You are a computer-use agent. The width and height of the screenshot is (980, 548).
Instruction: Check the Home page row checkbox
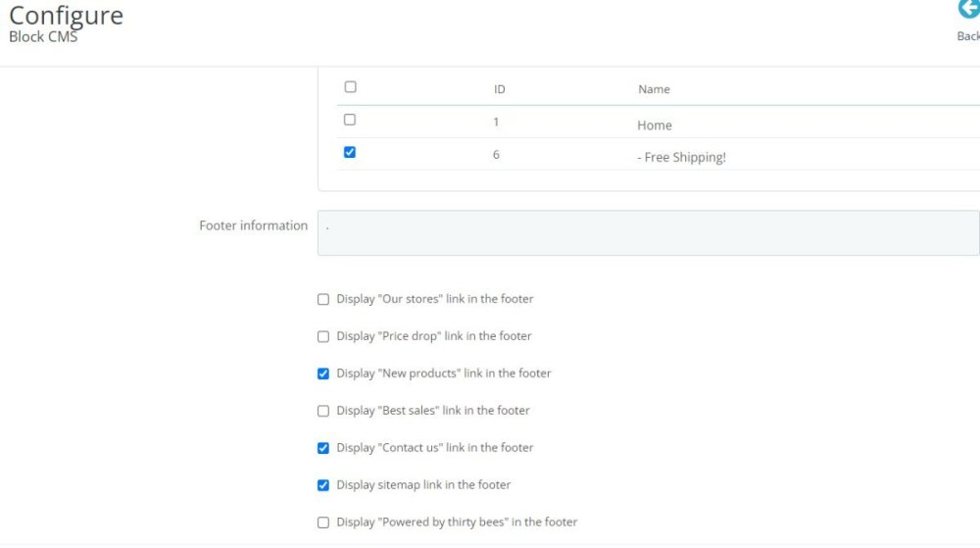click(350, 120)
